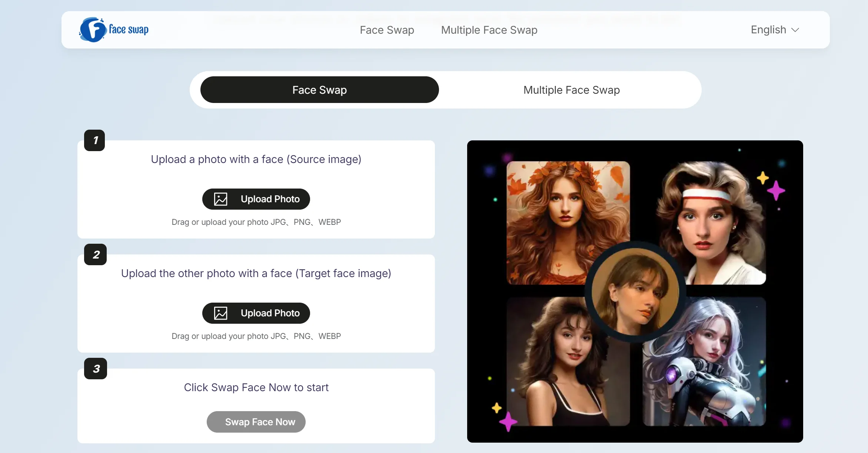Upload the target face photo
The image size is (868, 453).
[256, 313]
